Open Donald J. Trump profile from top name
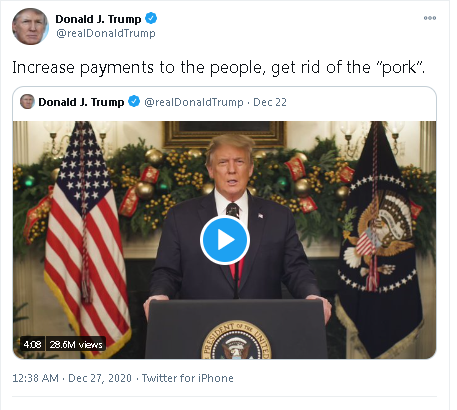457x410 pixels. 98,19
